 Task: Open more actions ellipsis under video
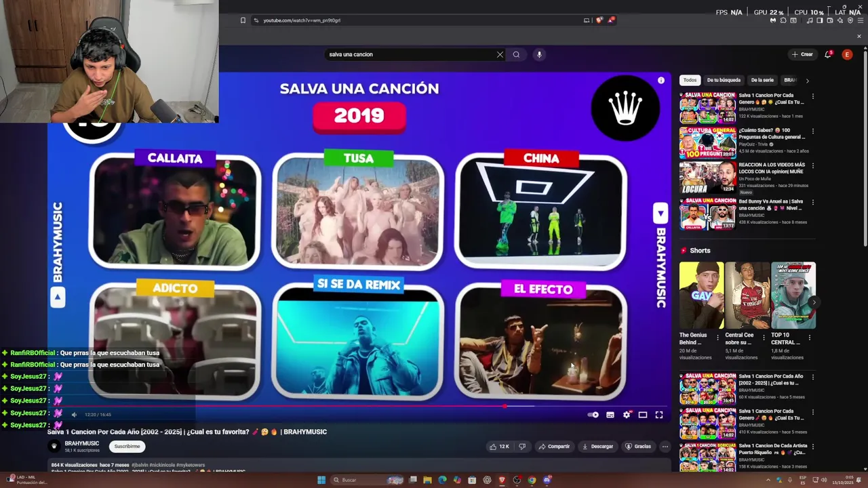click(665, 446)
